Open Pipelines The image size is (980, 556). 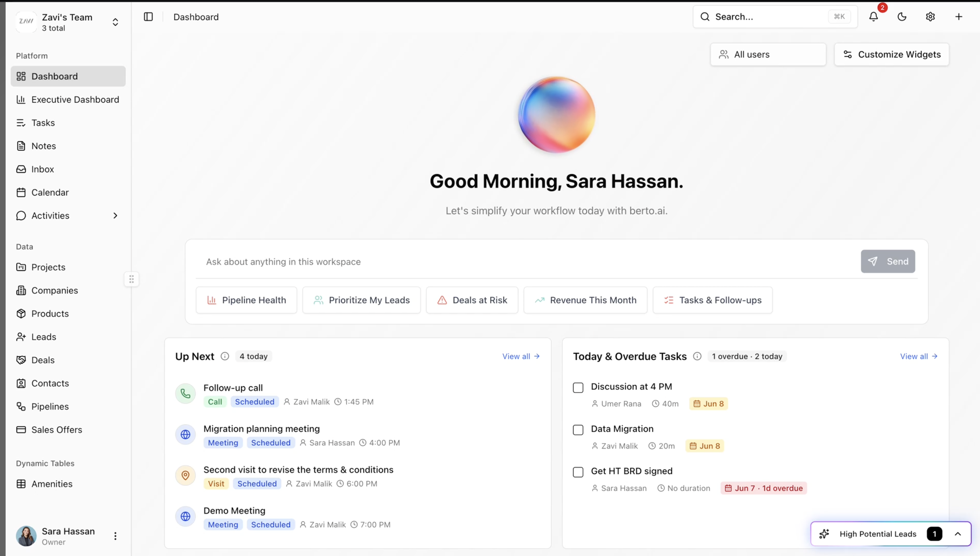tap(68, 407)
